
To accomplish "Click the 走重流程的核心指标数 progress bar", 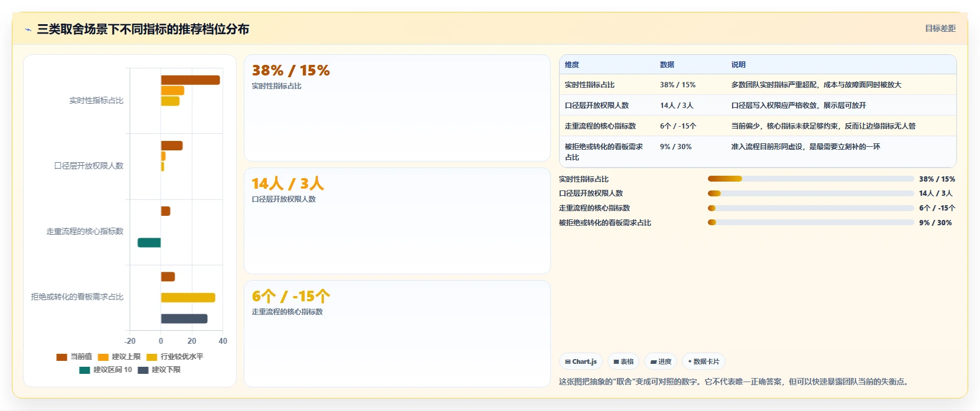I will [811, 208].
